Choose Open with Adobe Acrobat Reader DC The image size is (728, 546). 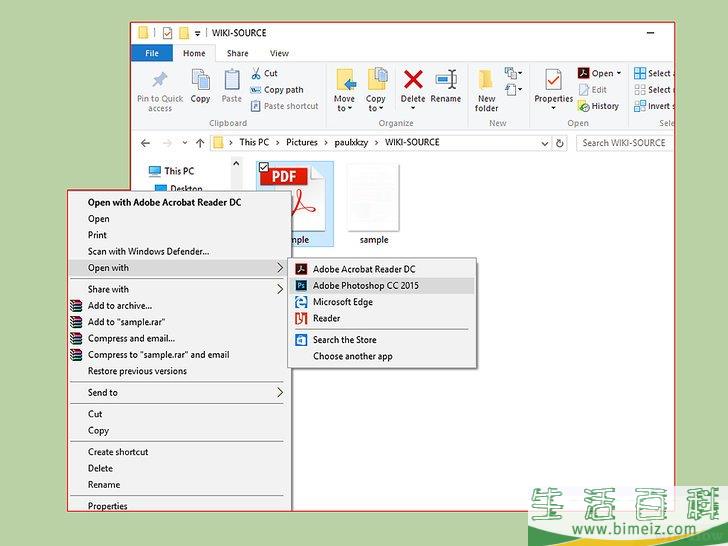(x=180, y=202)
